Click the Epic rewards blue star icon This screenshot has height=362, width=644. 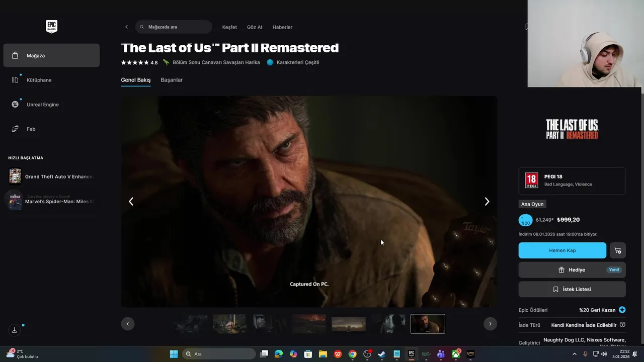click(622, 310)
